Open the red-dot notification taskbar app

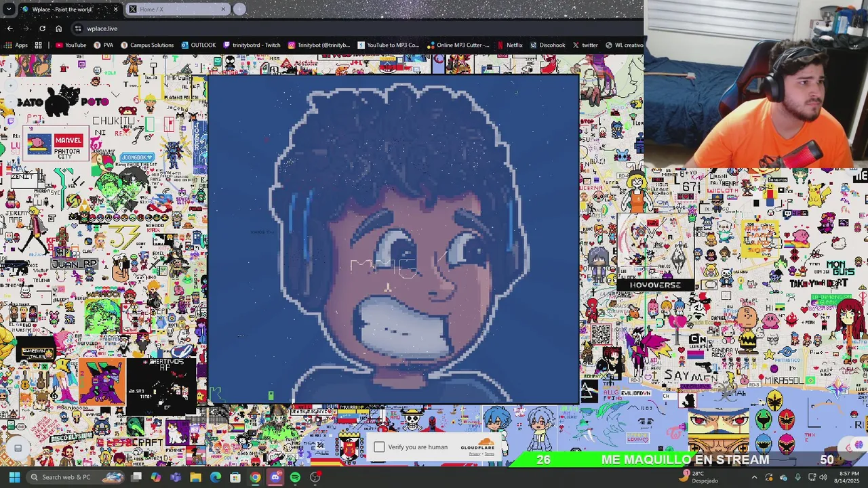point(315,477)
